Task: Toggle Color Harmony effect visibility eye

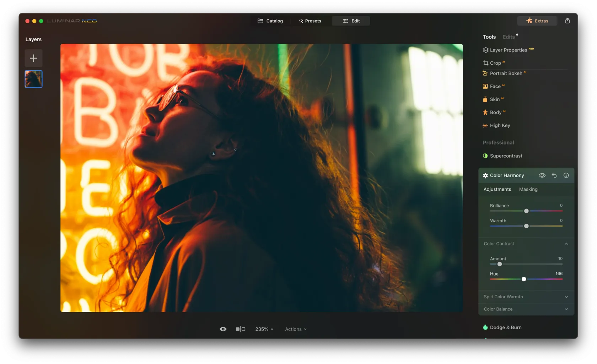Action: point(542,175)
